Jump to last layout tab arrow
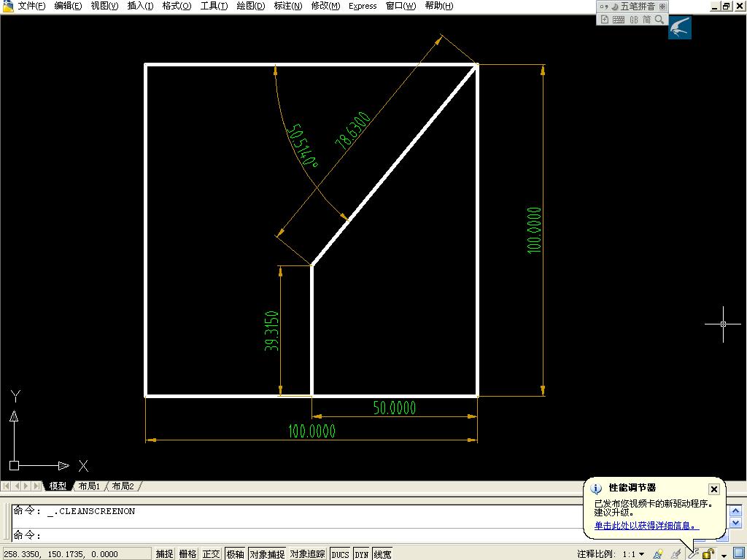This screenshot has height=560, width=747. coord(36,486)
